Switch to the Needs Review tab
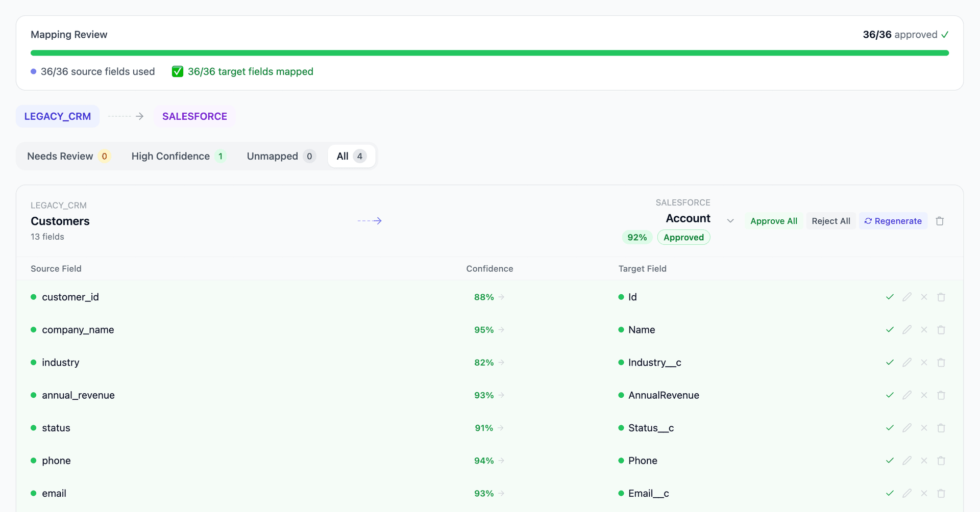This screenshot has width=980, height=512. [60, 156]
